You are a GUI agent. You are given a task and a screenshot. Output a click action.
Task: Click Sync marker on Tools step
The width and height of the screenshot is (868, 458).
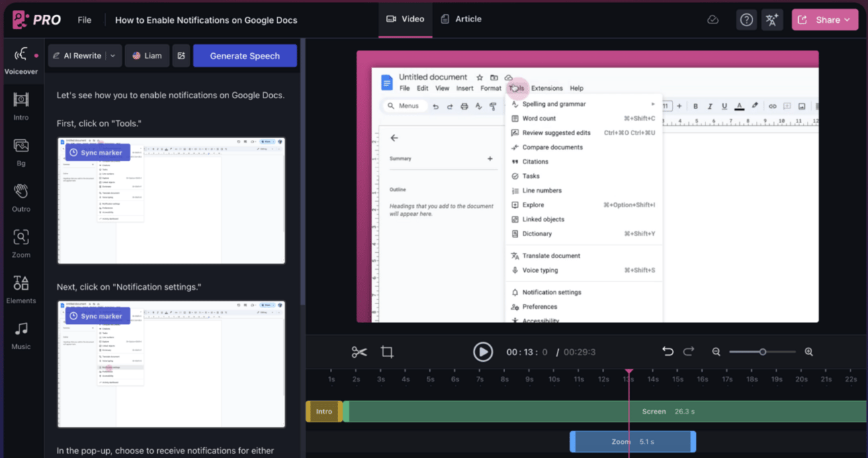[x=97, y=153]
